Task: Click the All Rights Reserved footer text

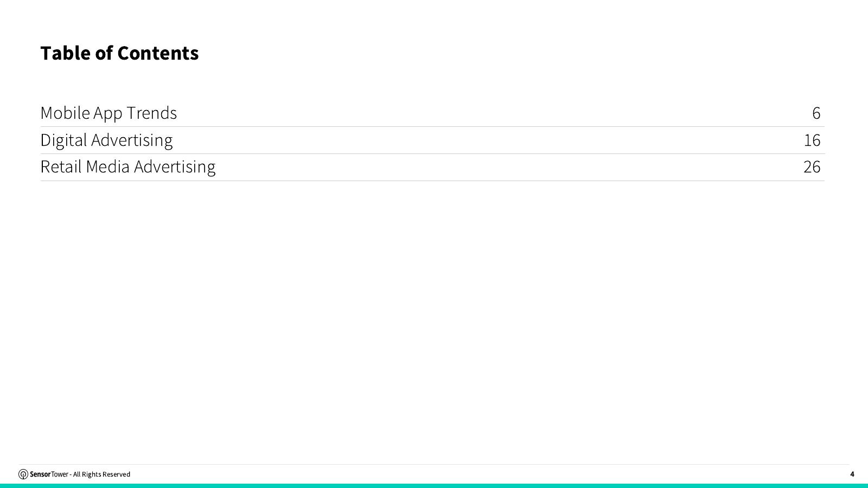Action: [101, 474]
